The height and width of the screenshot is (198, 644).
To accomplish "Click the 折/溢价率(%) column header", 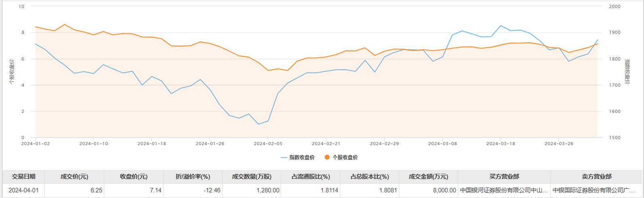I will [x=193, y=177].
